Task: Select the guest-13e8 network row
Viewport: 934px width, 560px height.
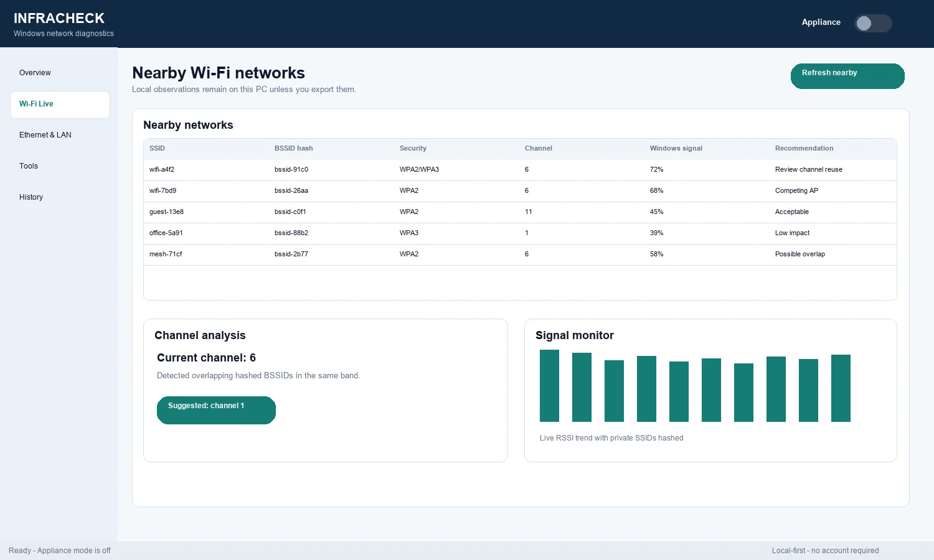Action: point(520,212)
